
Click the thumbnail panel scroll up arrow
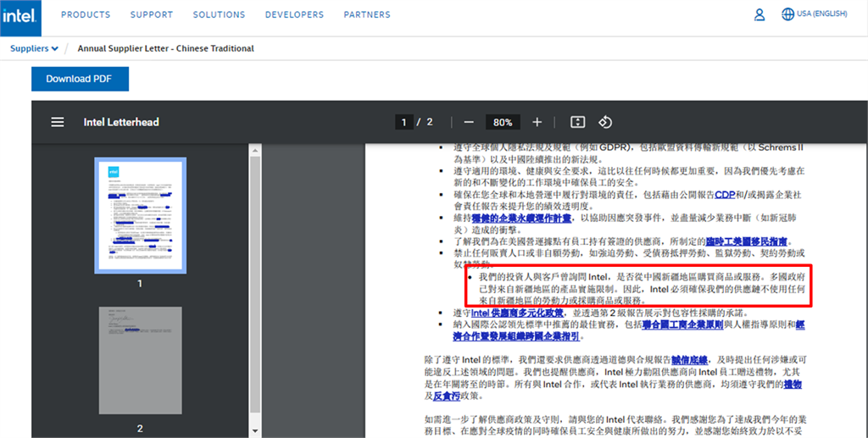tap(255, 150)
